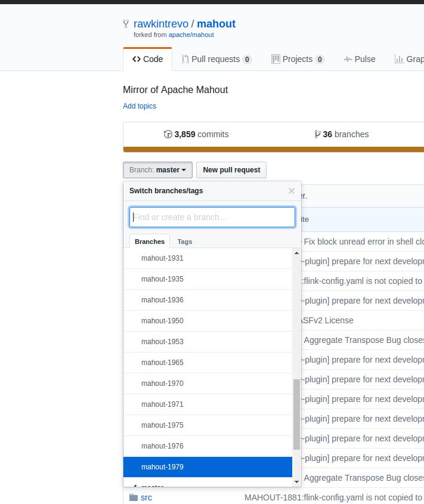Open the mahout repository link

216,24
